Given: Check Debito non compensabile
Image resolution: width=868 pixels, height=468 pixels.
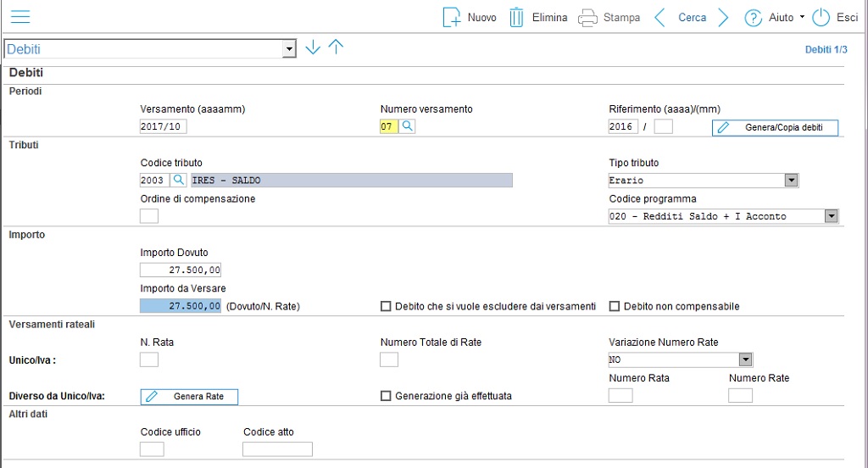Looking at the screenshot, I should click(615, 306).
